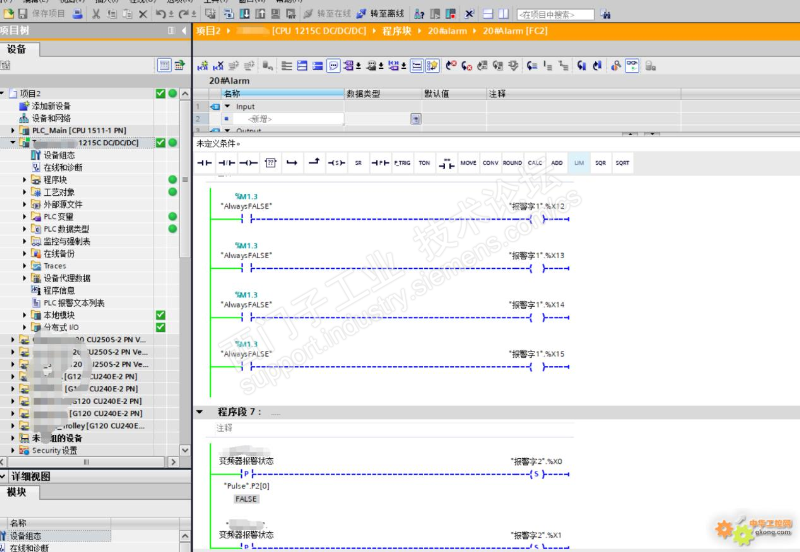Open data type dropdown in the 新增 row
Image resolution: width=800 pixels, height=552 pixels.
coord(416,119)
